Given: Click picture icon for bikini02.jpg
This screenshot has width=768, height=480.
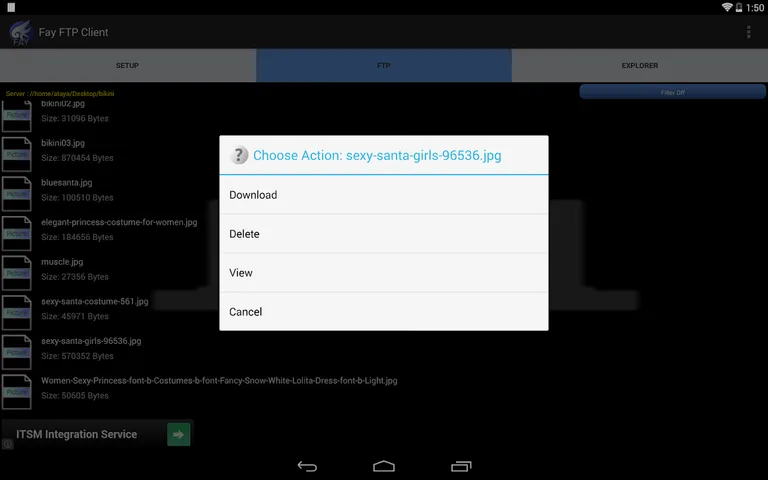Looking at the screenshot, I should tap(17, 116).
